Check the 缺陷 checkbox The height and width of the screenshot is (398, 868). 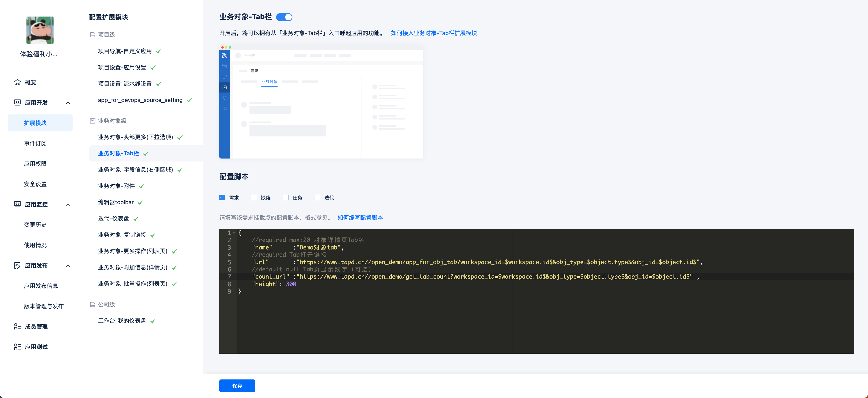point(254,197)
